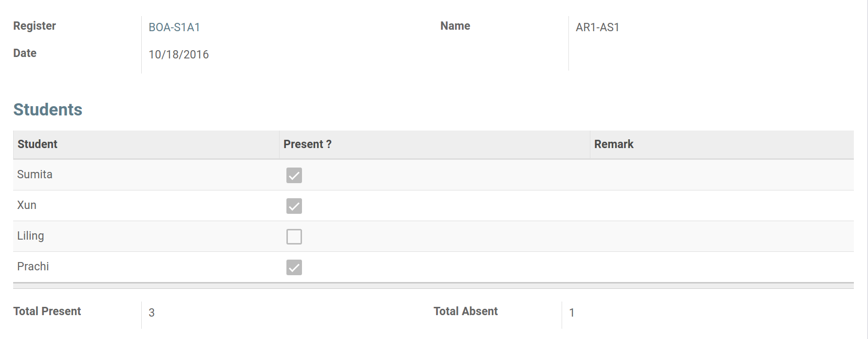Click the Remark column header

click(614, 144)
